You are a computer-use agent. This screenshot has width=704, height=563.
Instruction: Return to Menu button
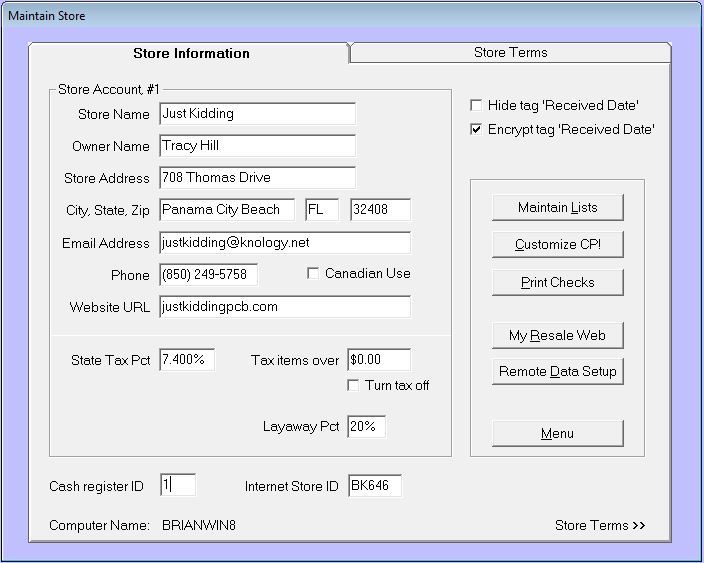pyautogui.click(x=558, y=433)
